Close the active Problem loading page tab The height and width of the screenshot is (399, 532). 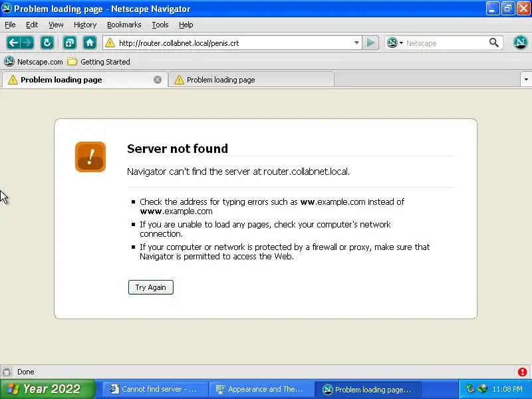pyautogui.click(x=158, y=80)
